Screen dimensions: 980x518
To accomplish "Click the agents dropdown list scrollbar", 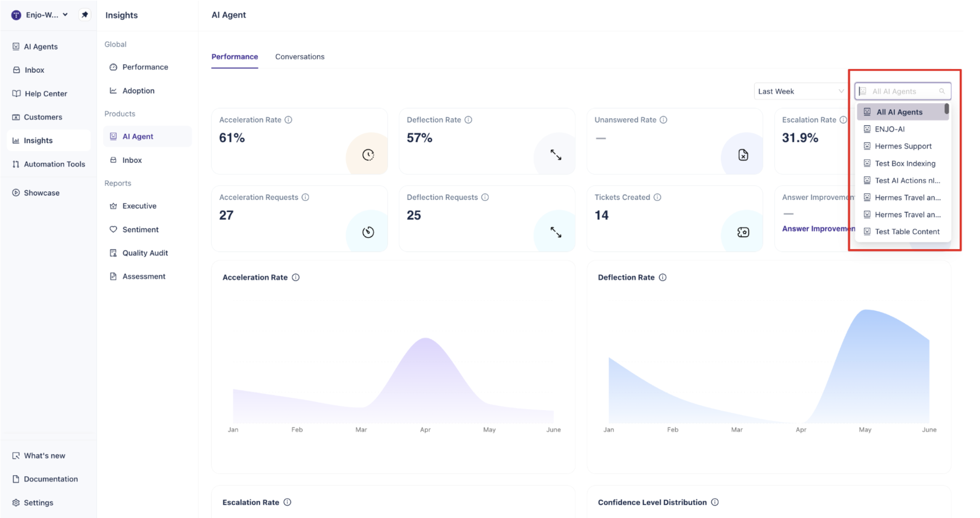I will 946,109.
